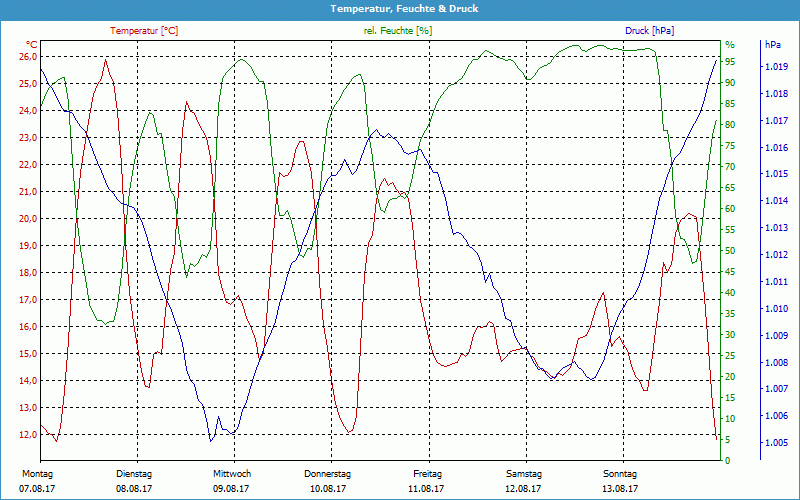Click the 1.018 pressure axis value
The height and width of the screenshot is (500, 800).
(776, 94)
